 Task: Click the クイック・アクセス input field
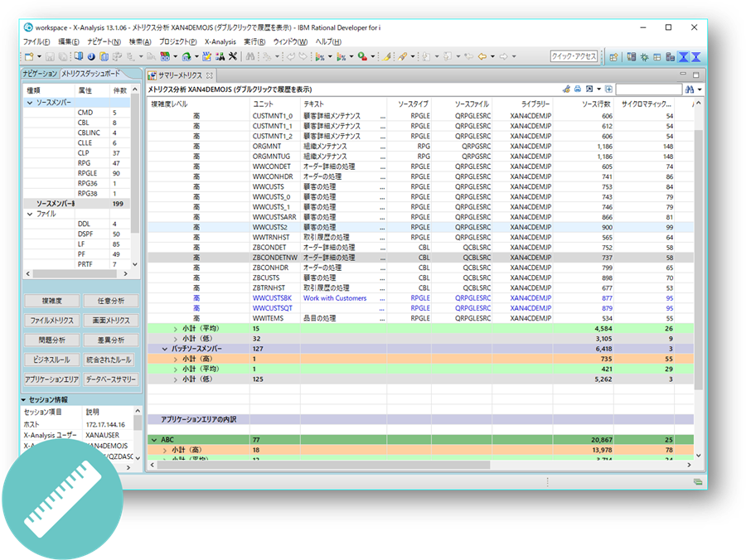574,56
